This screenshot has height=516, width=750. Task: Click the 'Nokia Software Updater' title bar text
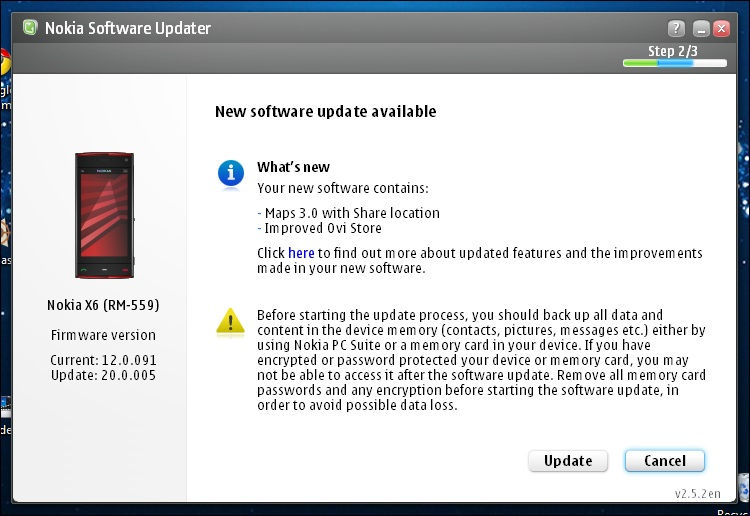pos(128,28)
